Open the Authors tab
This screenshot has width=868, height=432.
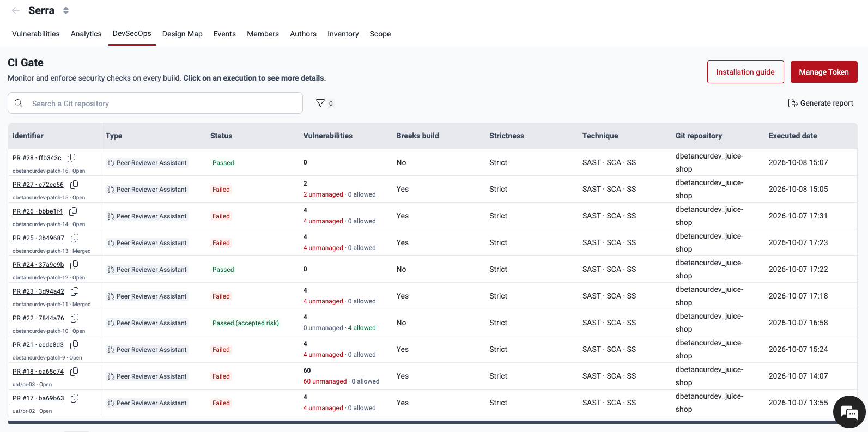coord(303,34)
